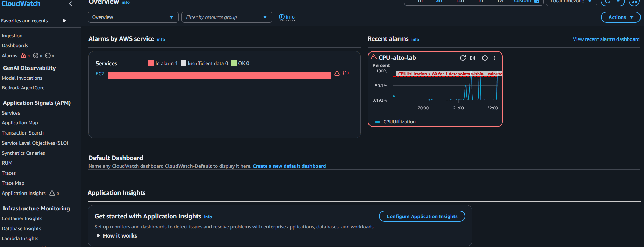Expand Favorites and recents
The width and height of the screenshot is (644, 247).
point(64,21)
